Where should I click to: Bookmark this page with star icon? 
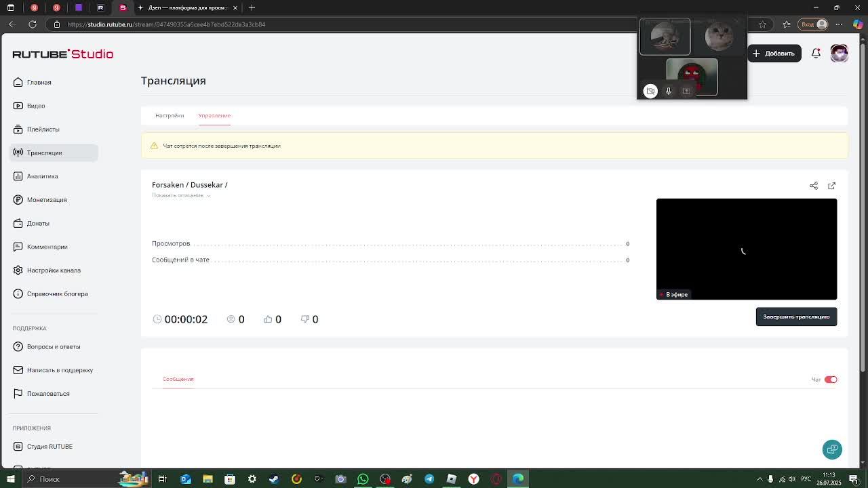(763, 24)
